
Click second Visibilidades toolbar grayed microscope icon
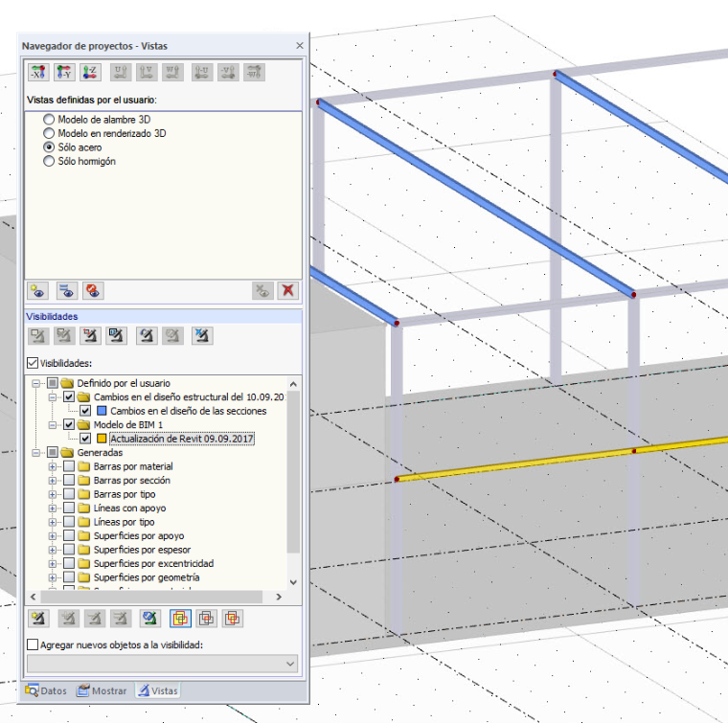[64, 336]
